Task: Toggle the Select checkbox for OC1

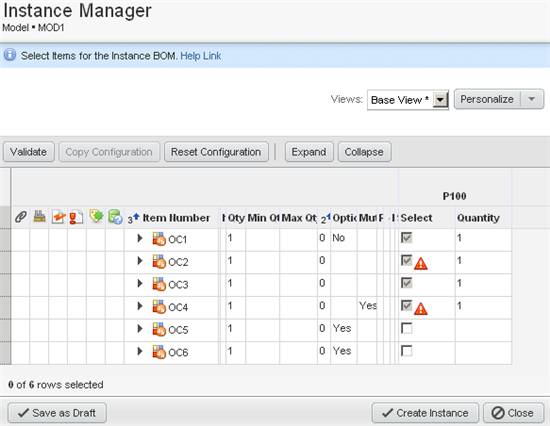Action: (x=407, y=238)
